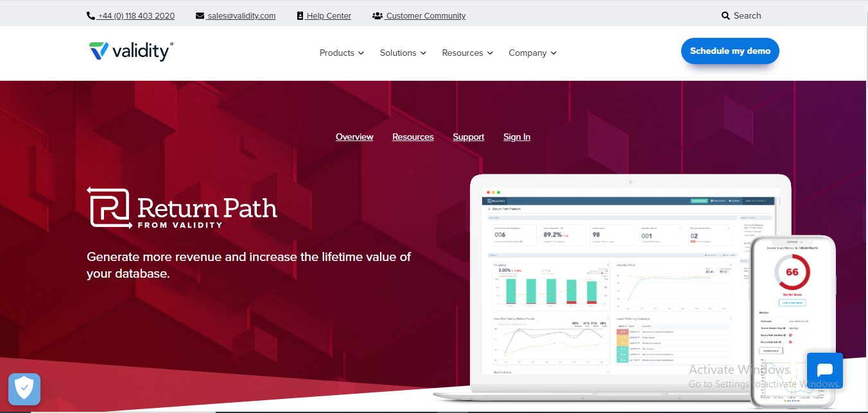Click the phone icon in top bar
868x413 pixels.
click(x=91, y=15)
